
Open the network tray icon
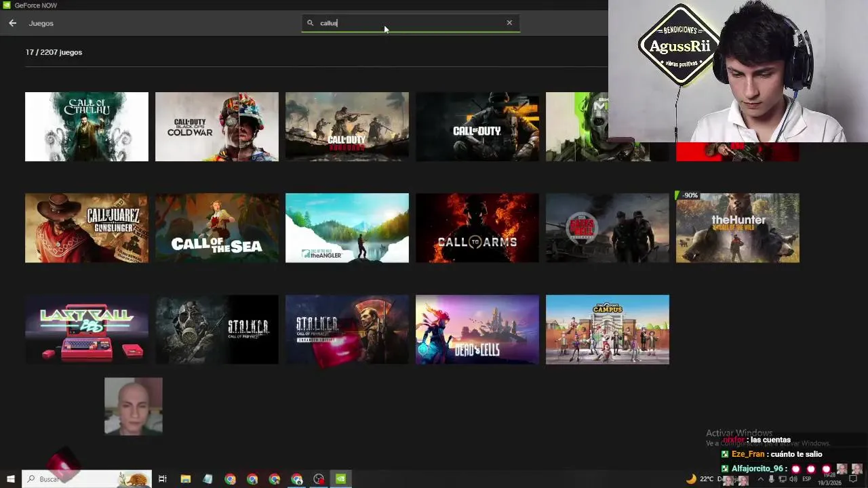pos(782,479)
